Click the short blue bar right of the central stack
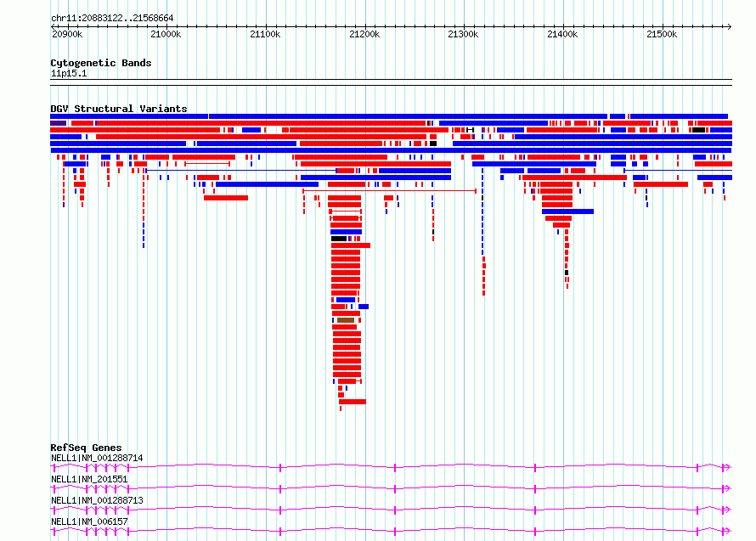 coord(364,307)
